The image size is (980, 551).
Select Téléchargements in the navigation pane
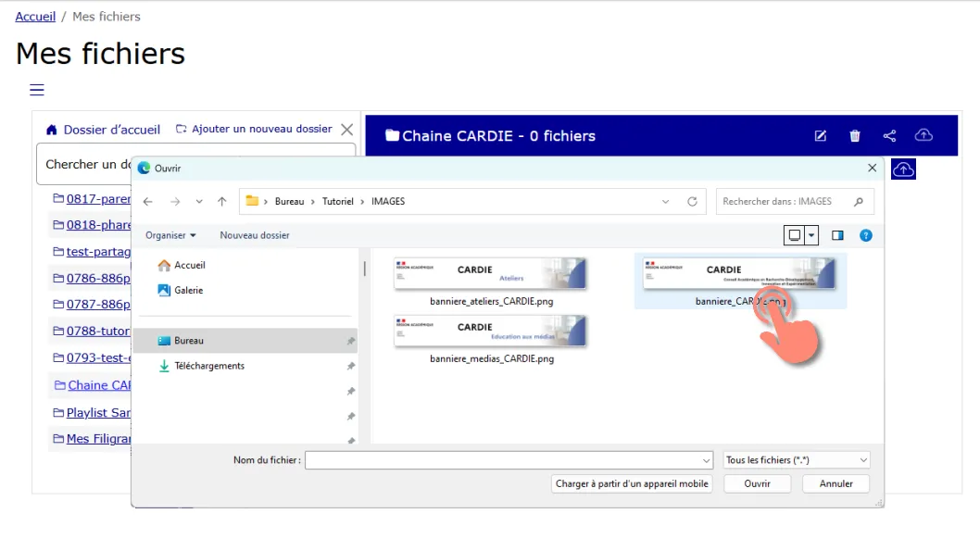pyautogui.click(x=201, y=366)
